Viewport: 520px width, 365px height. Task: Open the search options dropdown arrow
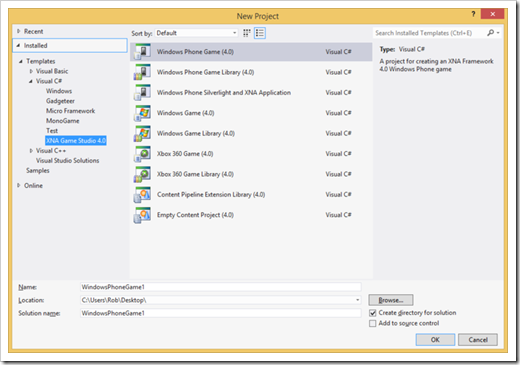tap(498, 33)
